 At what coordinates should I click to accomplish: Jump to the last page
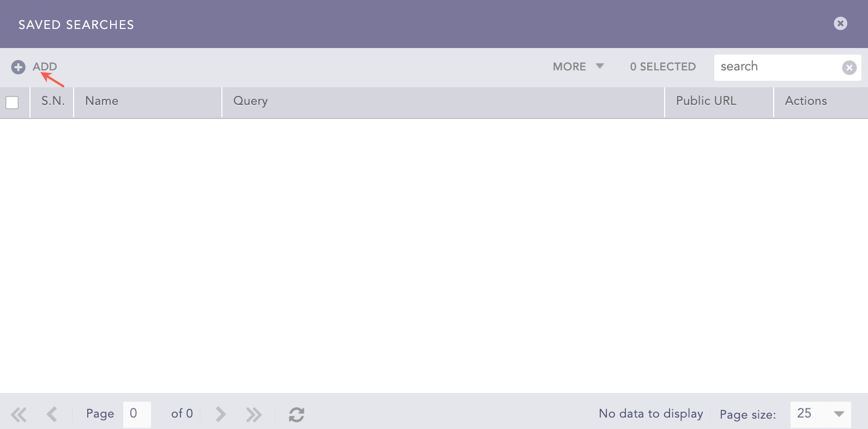click(x=254, y=414)
